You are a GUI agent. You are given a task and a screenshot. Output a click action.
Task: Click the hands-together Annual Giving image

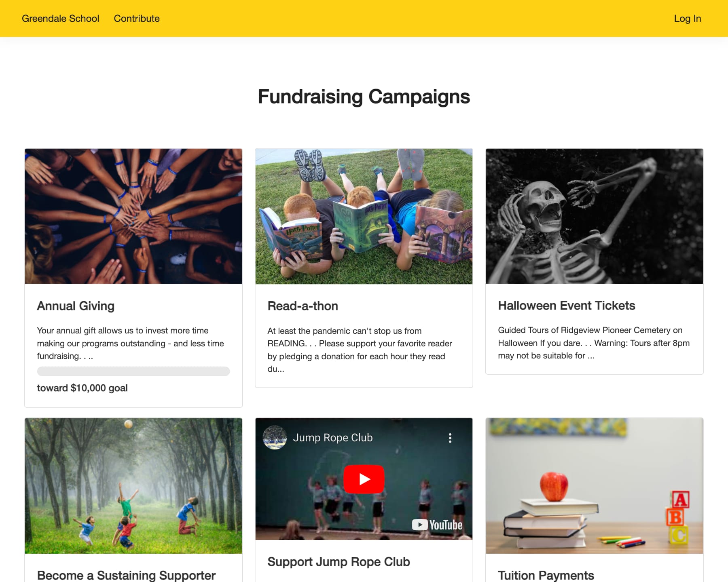pos(133,216)
